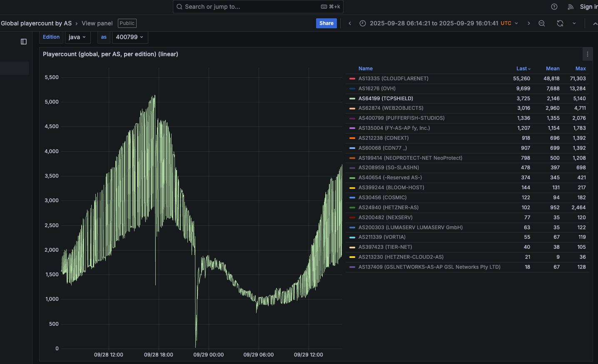Open the auto-refresh interval dropdown
This screenshot has width=598, height=364.
[x=574, y=23]
